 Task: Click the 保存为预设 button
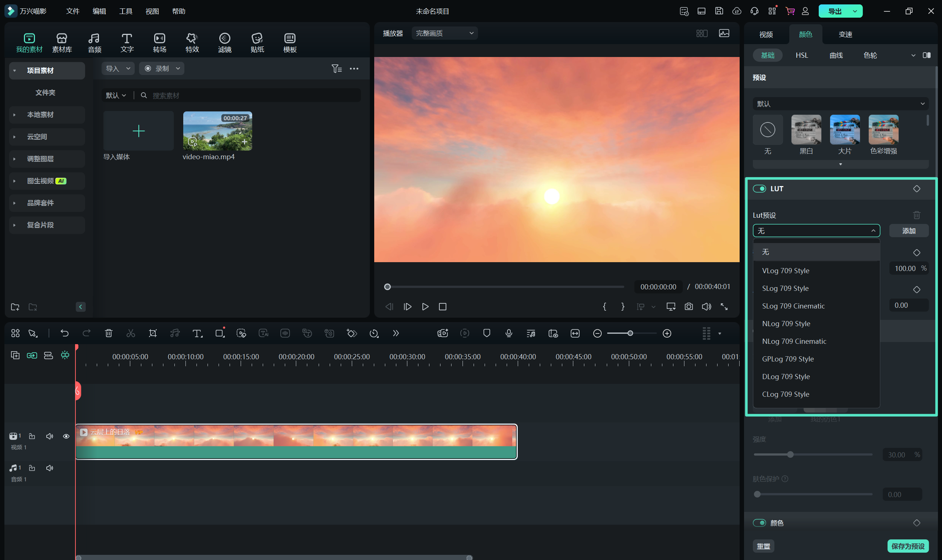(x=908, y=546)
